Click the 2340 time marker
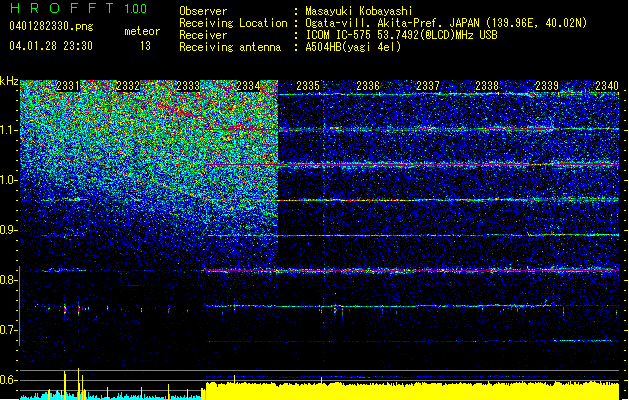The width and height of the screenshot is (629, 400). pos(607,86)
